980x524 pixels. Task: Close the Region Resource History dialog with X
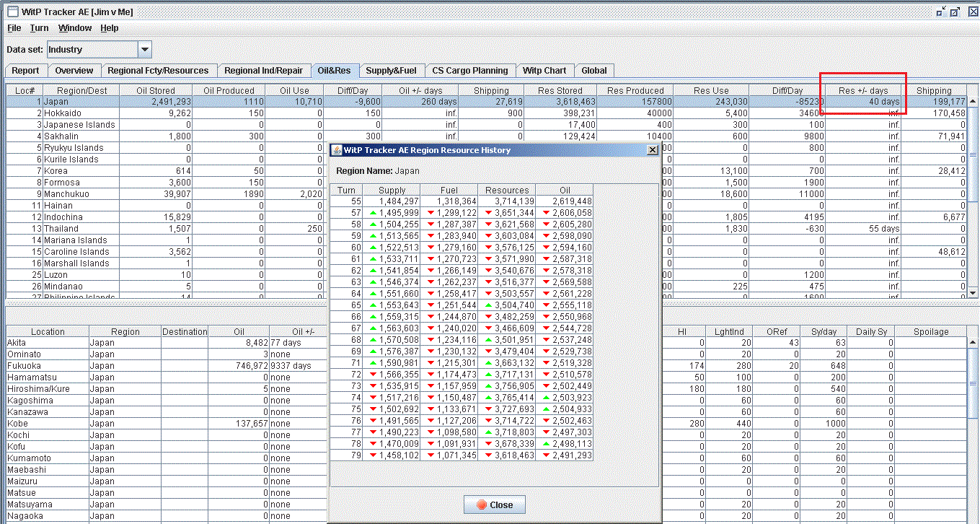(653, 150)
